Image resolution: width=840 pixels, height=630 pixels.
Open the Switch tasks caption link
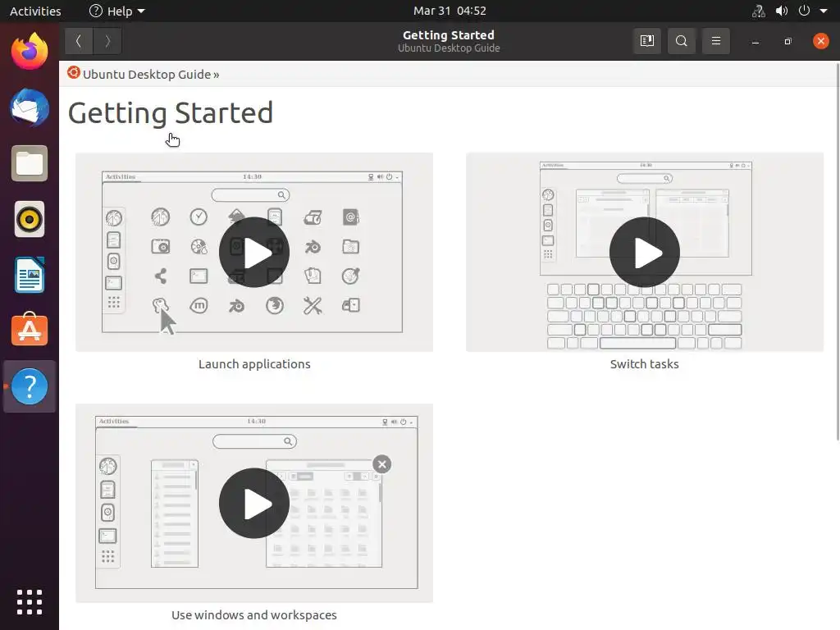point(645,364)
